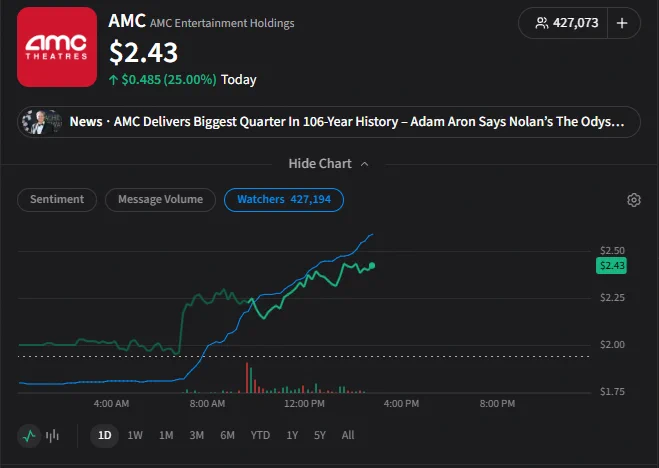Open chart settings gear icon

(x=634, y=200)
